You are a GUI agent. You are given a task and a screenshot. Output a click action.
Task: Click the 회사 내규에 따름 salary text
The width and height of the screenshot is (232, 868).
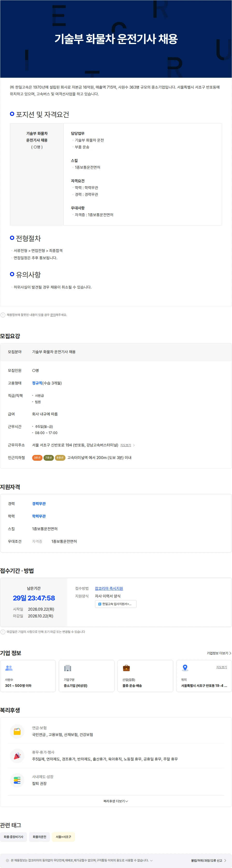45,414
